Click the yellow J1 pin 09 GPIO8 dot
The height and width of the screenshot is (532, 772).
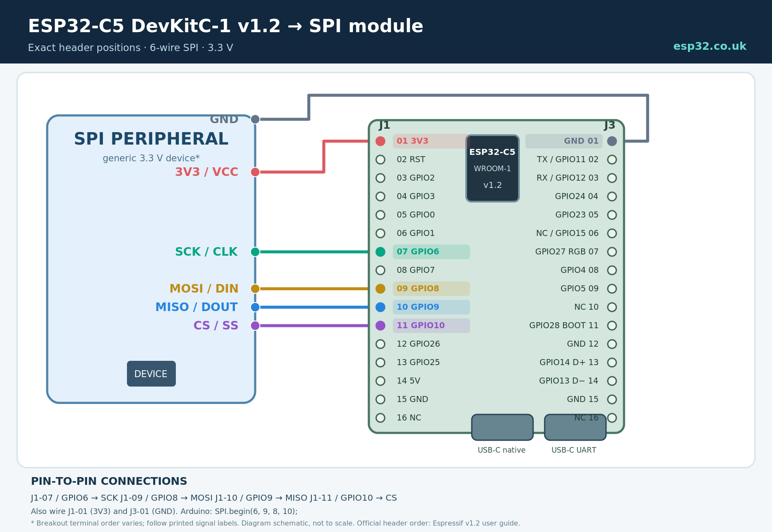[380, 289]
